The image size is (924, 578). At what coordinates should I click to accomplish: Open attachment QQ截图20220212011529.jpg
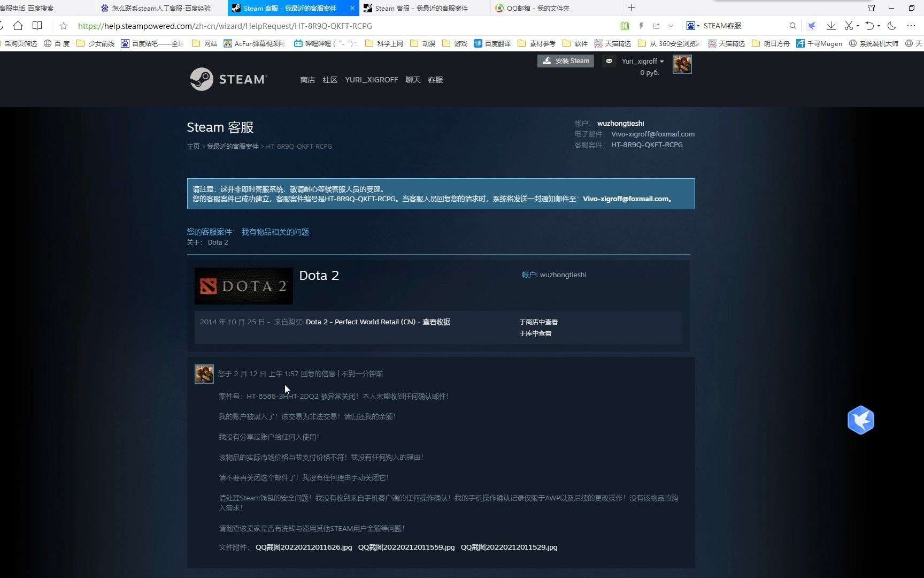509,547
